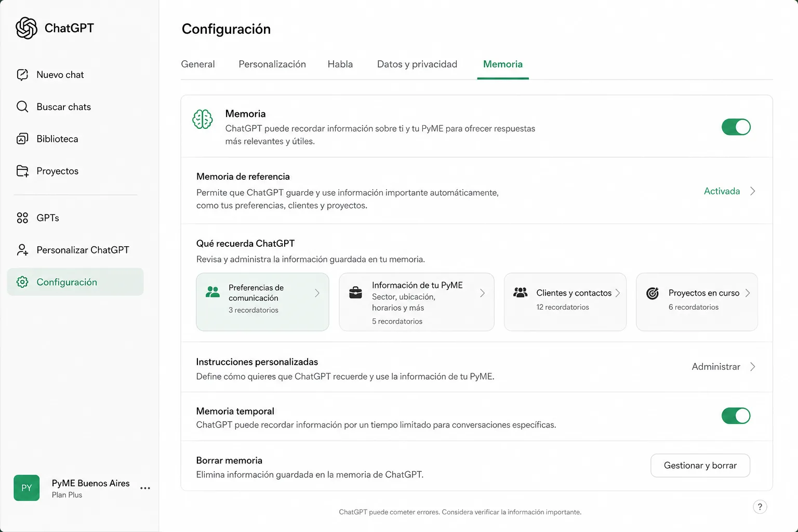Switch to the General tab
The width and height of the screenshot is (798, 532).
[x=198, y=64]
